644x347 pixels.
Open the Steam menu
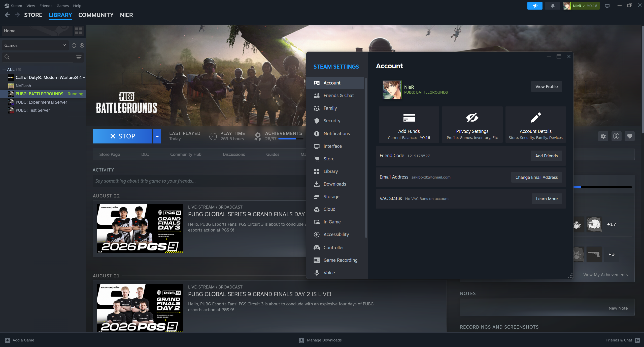16,6
